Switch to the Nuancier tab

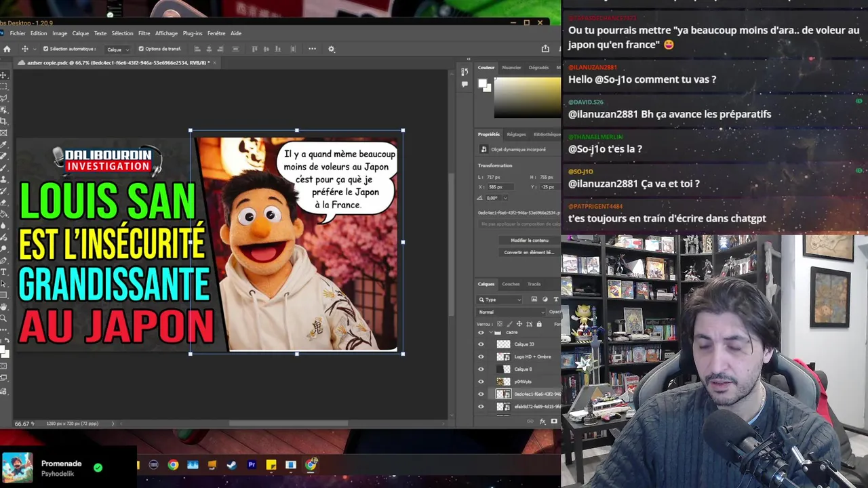[511, 68]
